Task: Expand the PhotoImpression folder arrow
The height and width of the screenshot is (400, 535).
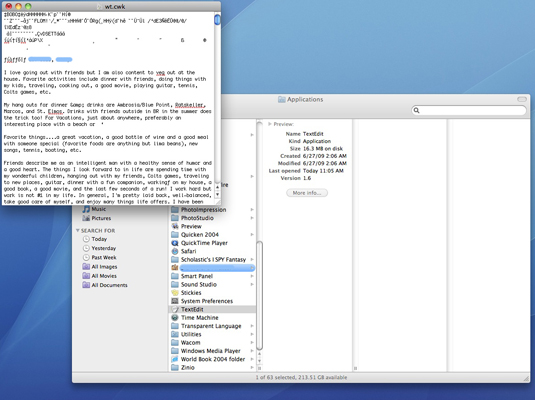Action: point(252,210)
